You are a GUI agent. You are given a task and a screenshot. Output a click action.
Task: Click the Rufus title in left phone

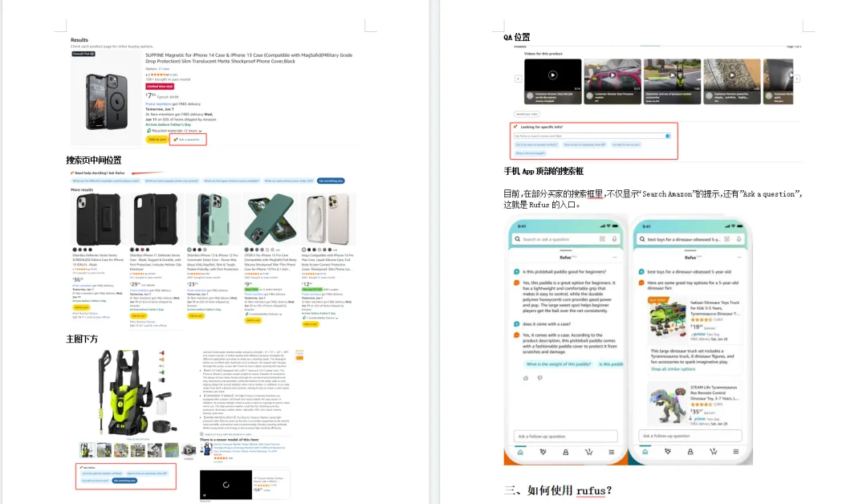[565, 258]
